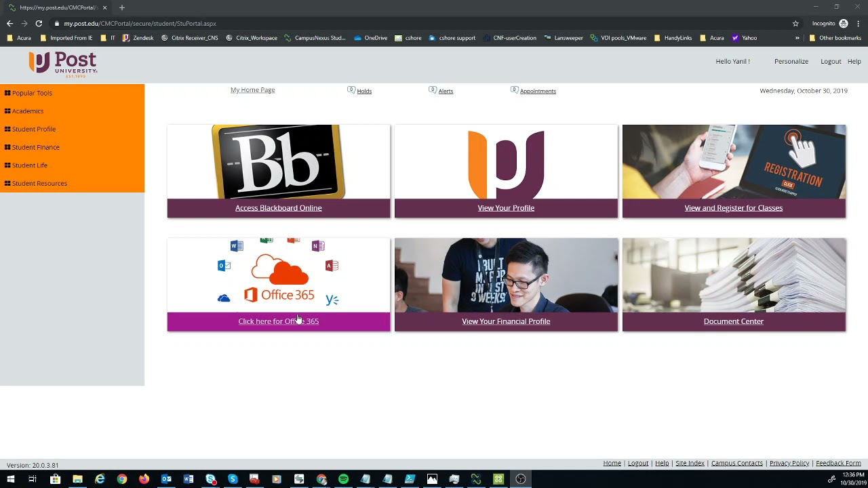Open the Citrix Receiver_CNS bookmark
Viewport: 868px width, 488px height.
tap(189, 38)
